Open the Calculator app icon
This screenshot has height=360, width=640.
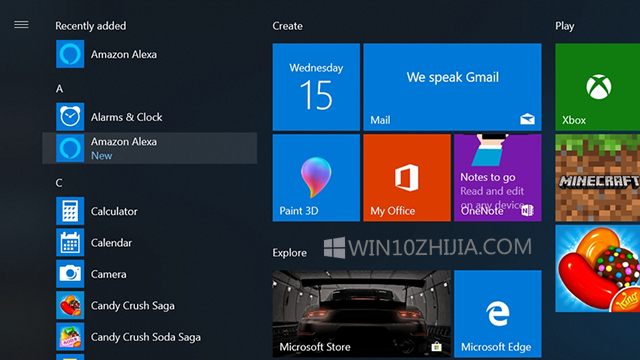click(x=70, y=211)
